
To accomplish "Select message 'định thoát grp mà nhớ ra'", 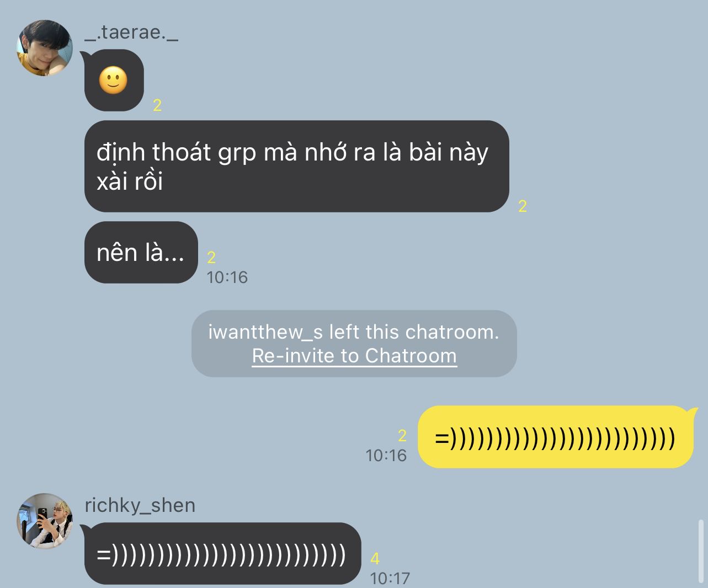I will click(x=296, y=166).
